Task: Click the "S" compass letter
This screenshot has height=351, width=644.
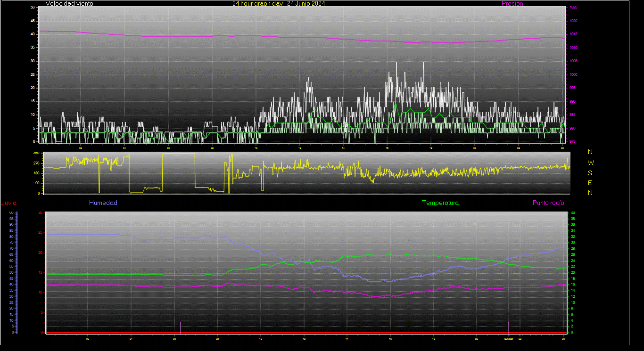Action: pyautogui.click(x=590, y=173)
